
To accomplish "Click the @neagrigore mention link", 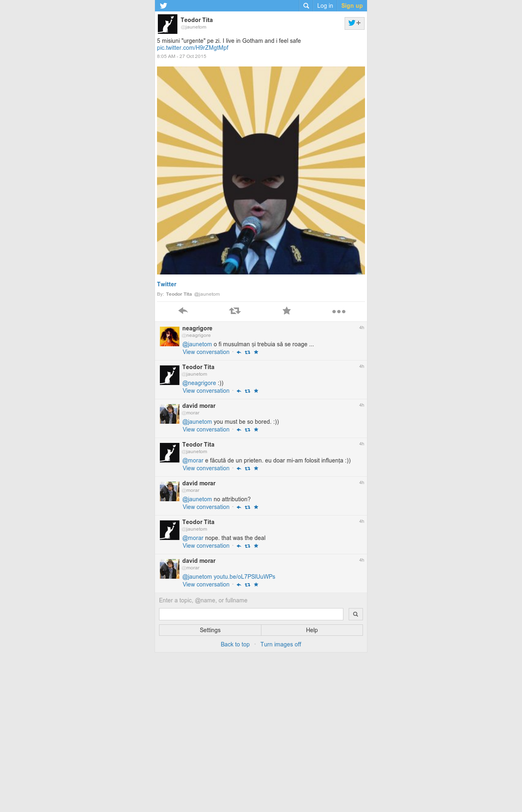I will 199,383.
